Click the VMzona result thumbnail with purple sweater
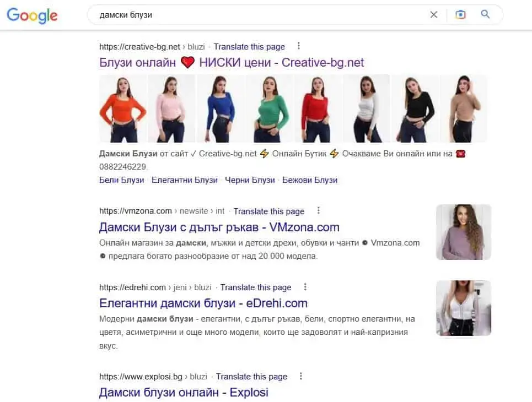Screen dimensions: 532x402 coord(464,232)
